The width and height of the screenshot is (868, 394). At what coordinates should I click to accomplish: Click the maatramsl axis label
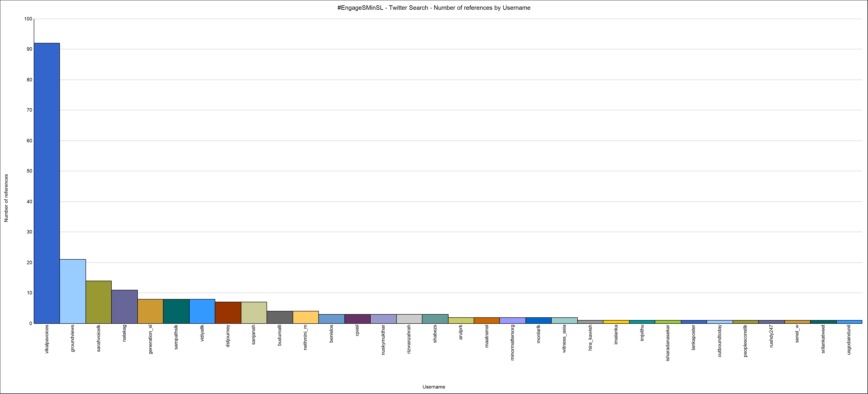(x=487, y=336)
